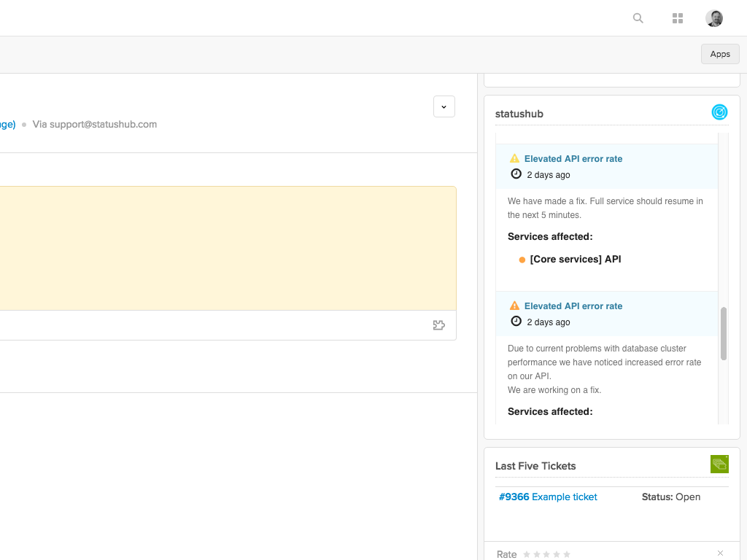Open the products grid icon

click(x=678, y=18)
